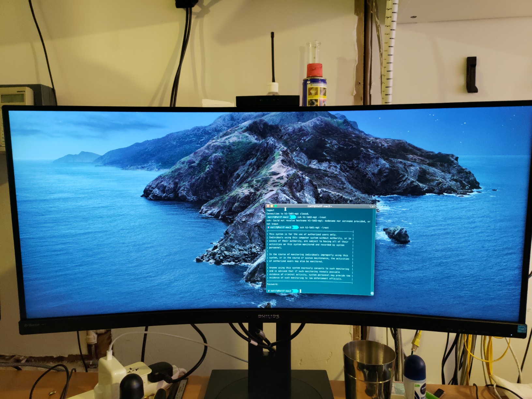The width and height of the screenshot is (532, 399).
Task: Click the "ssh h1-lb02-mgt -lroot" command
Action: coord(312,217)
